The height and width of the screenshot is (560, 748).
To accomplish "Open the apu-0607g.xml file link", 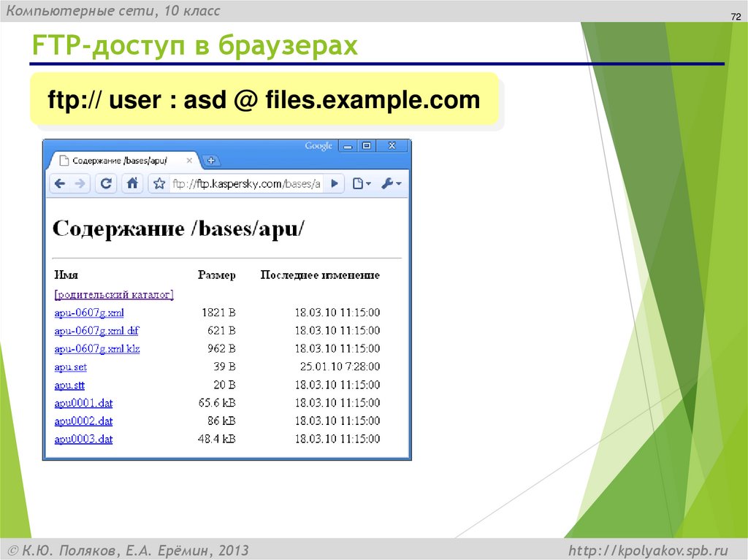I will tap(89, 312).
